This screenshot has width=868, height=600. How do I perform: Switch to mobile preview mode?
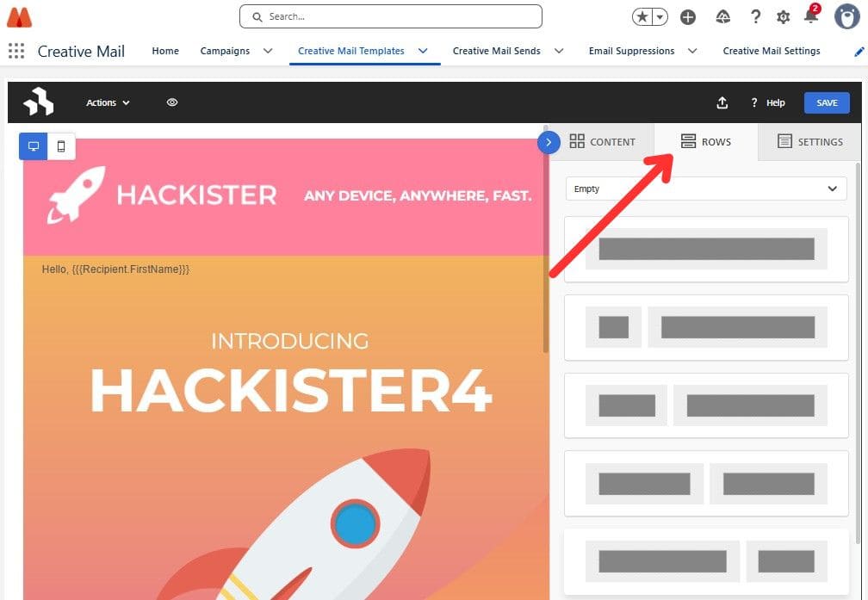pyautogui.click(x=61, y=146)
